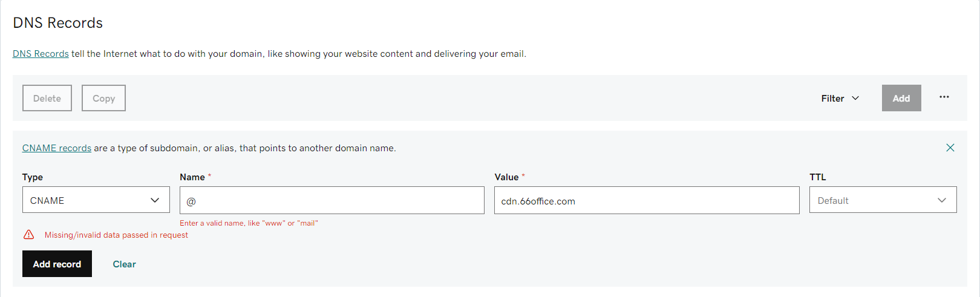The height and width of the screenshot is (297, 980).
Task: Open the three-dots more options menu
Action: tap(944, 97)
